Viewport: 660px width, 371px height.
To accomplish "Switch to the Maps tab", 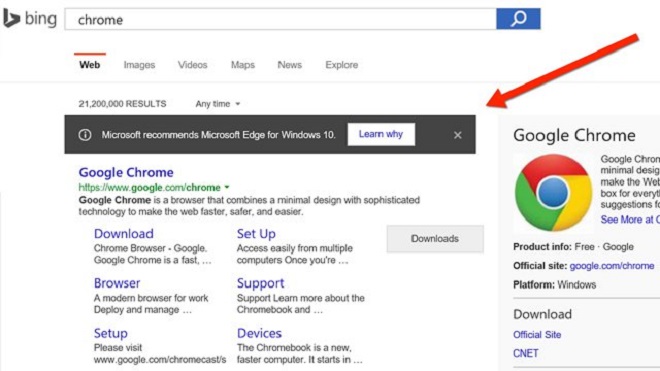I will point(243,65).
